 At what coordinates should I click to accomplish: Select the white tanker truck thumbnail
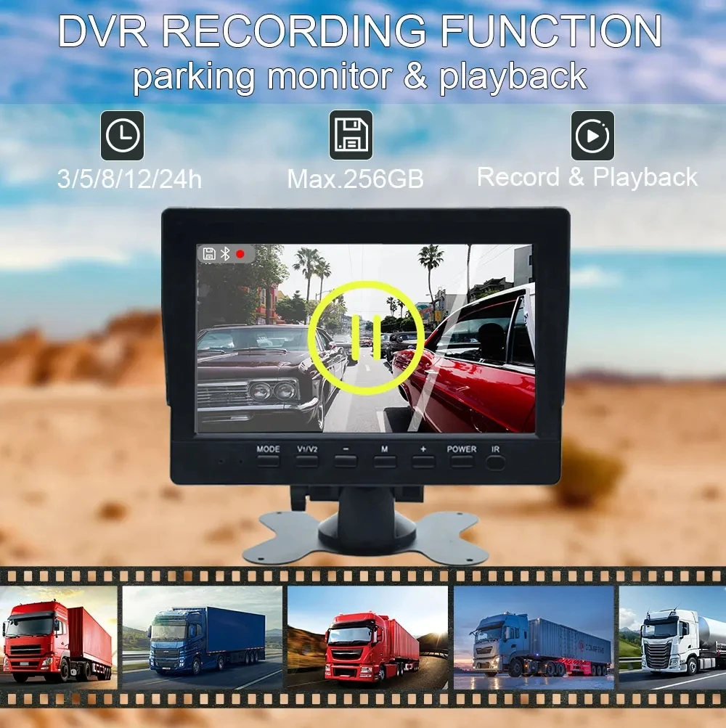click(672, 638)
